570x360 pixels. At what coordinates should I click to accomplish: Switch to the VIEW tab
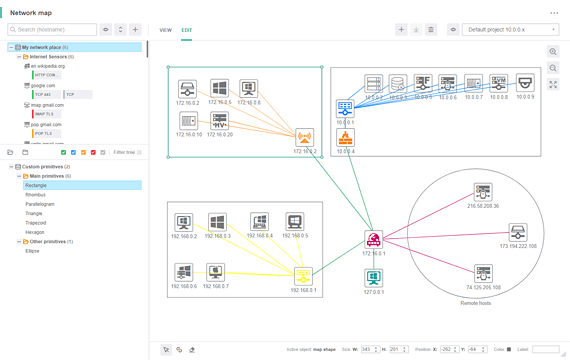point(165,30)
